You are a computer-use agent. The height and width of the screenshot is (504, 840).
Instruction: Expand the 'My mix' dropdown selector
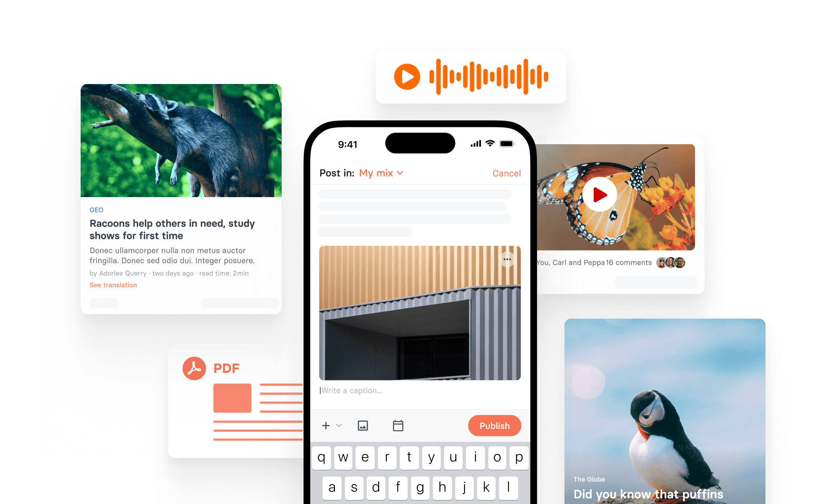(x=380, y=173)
